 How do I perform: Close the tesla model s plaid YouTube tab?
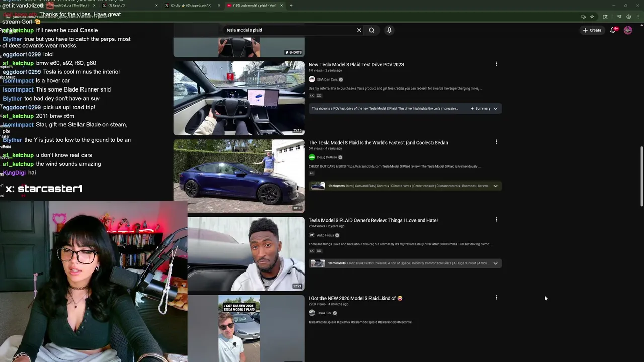coord(281,5)
